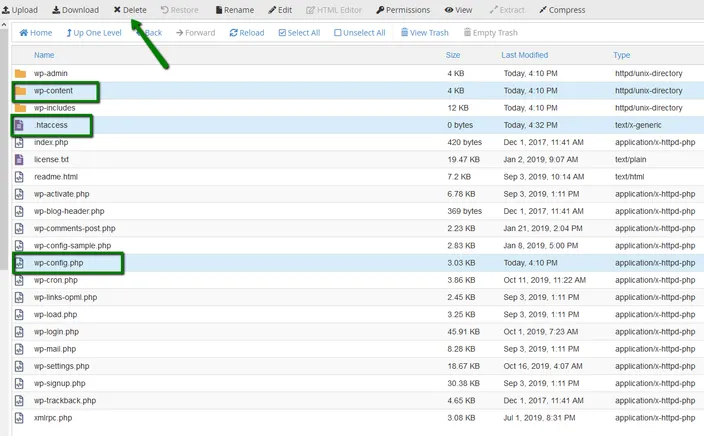Click the Download toolbar button
Image resolution: width=704 pixels, height=436 pixels.
click(75, 10)
